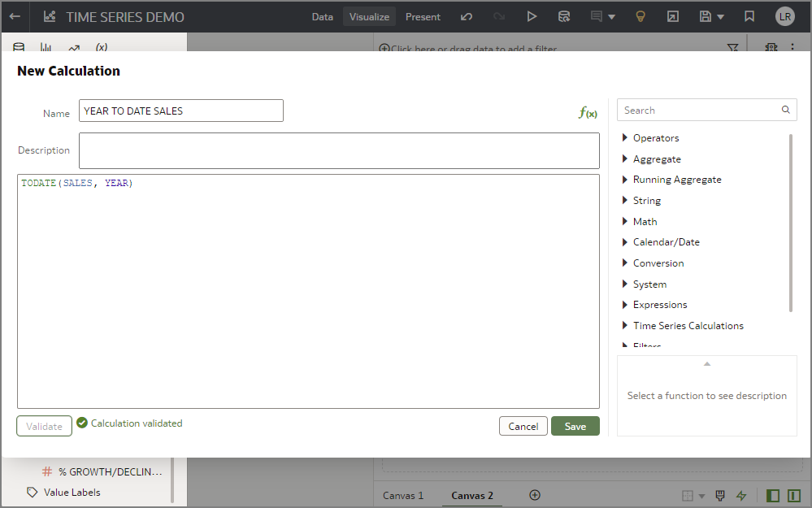Open the Canvas 2 tab
Image resolution: width=812 pixels, height=508 pixels.
point(471,495)
